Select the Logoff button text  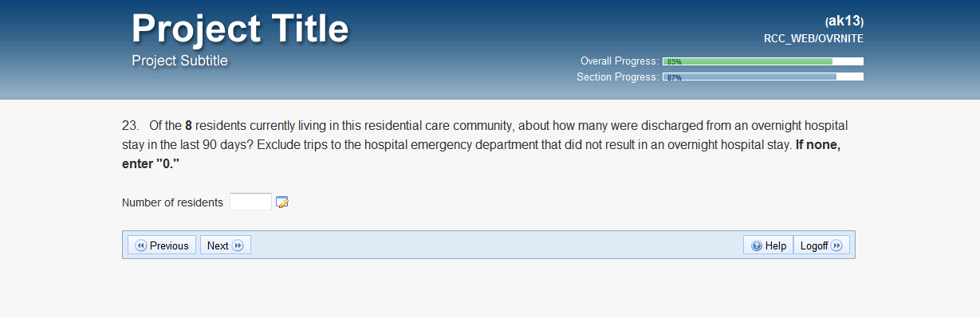point(814,245)
